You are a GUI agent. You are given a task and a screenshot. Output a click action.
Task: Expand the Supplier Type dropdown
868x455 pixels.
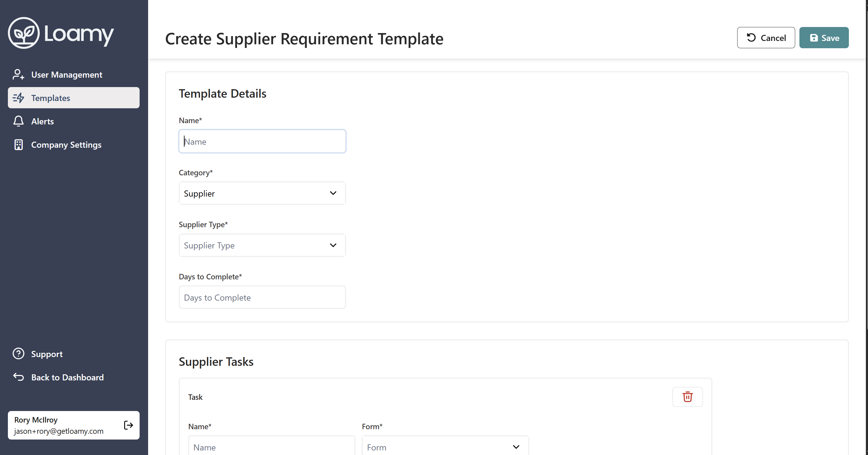click(262, 245)
